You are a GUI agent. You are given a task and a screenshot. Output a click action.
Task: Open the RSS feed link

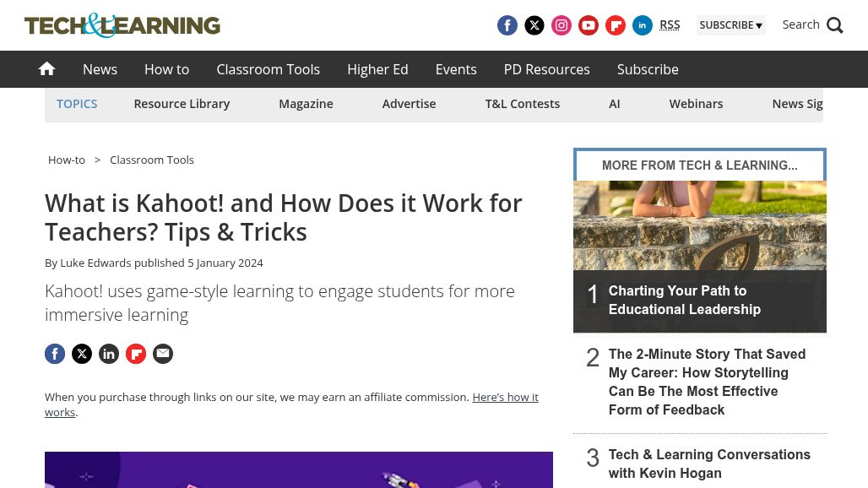(x=670, y=24)
